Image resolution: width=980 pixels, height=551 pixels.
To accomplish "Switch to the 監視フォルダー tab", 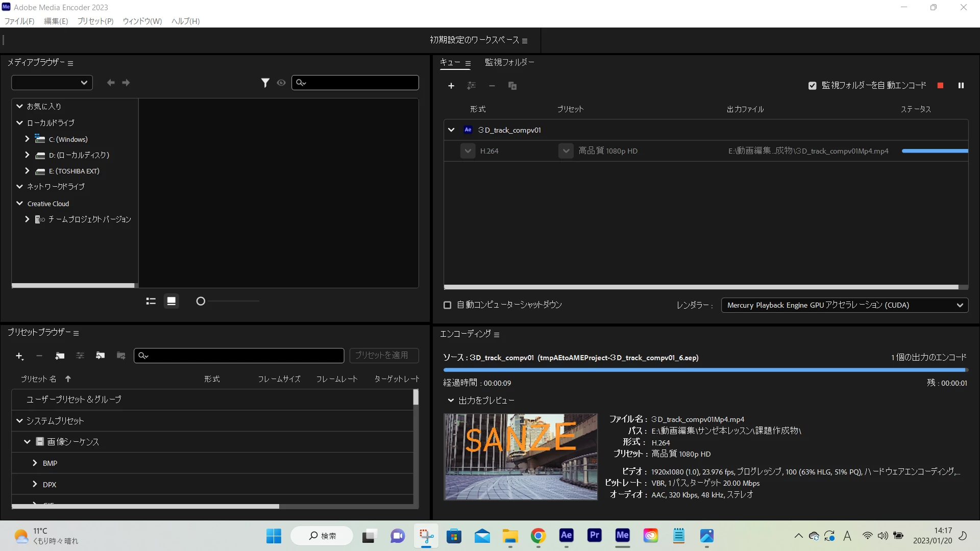I will pos(509,62).
